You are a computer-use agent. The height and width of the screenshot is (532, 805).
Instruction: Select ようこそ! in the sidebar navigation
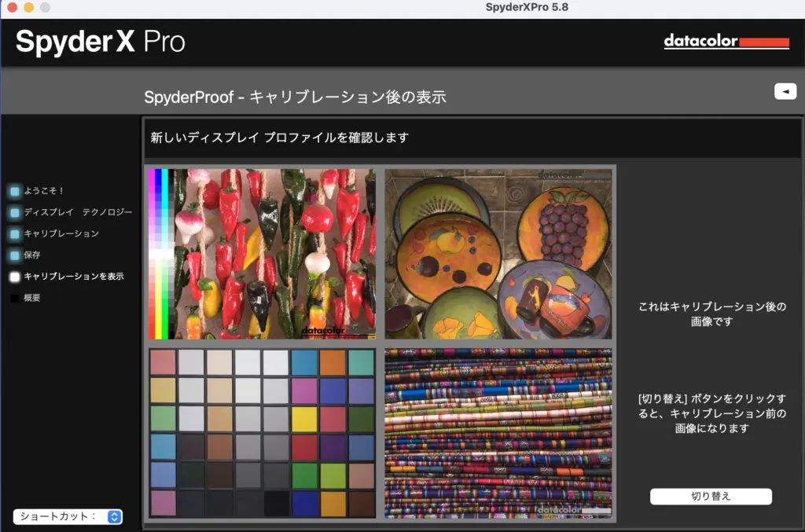point(46,189)
